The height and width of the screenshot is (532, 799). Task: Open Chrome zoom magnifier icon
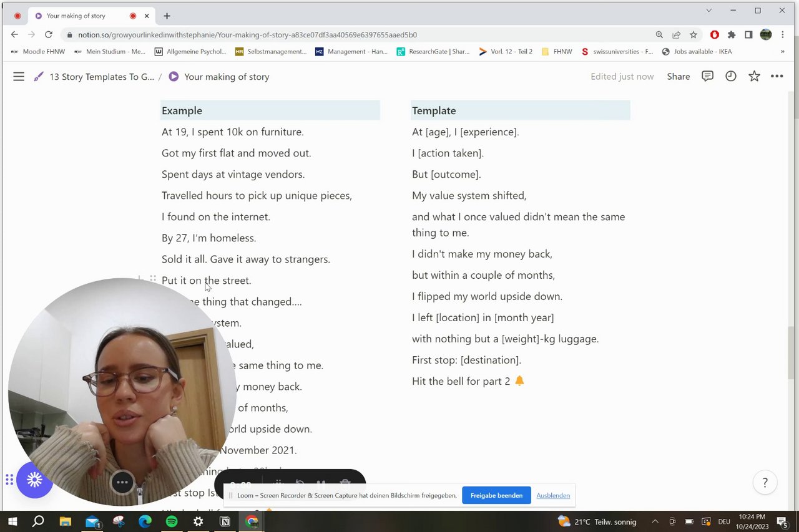point(659,35)
